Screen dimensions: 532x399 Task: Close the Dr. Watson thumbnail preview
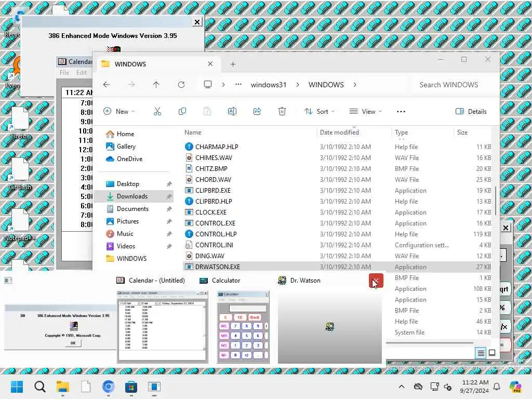(x=376, y=281)
